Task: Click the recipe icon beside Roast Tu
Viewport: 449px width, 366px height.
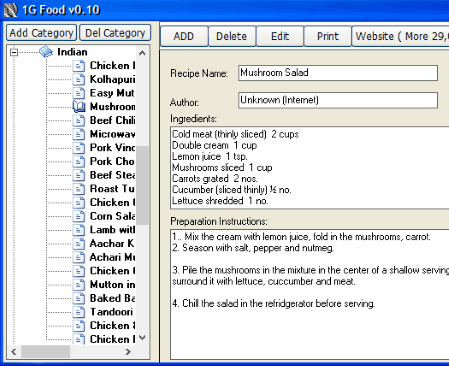Action: coord(79,189)
